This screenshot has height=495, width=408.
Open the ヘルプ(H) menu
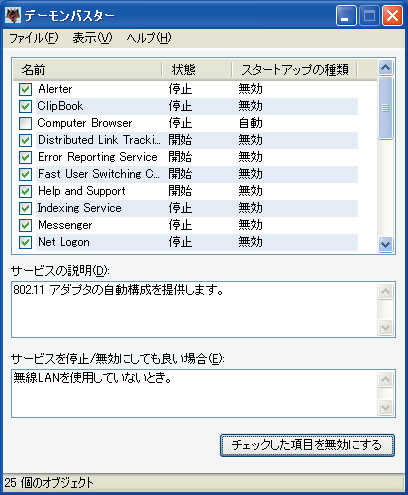click(149, 38)
